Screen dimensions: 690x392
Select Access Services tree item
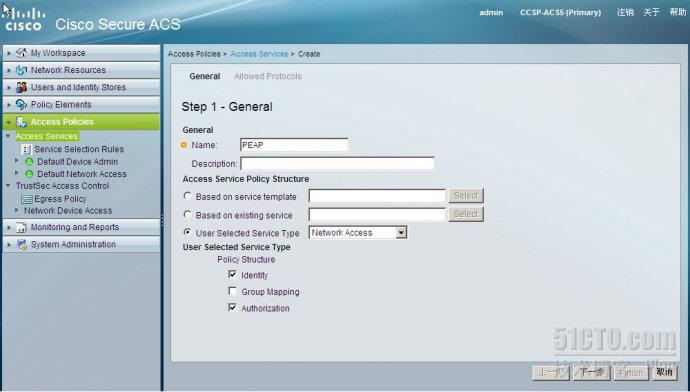click(x=47, y=136)
